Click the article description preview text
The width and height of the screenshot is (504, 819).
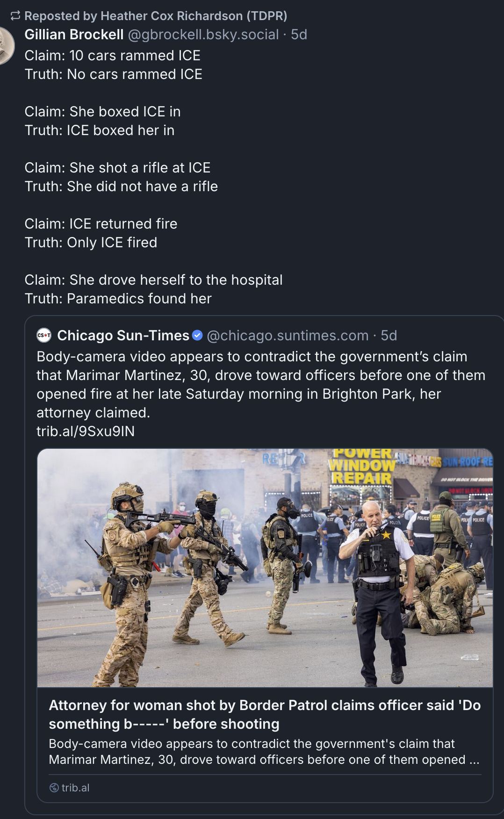click(x=264, y=751)
